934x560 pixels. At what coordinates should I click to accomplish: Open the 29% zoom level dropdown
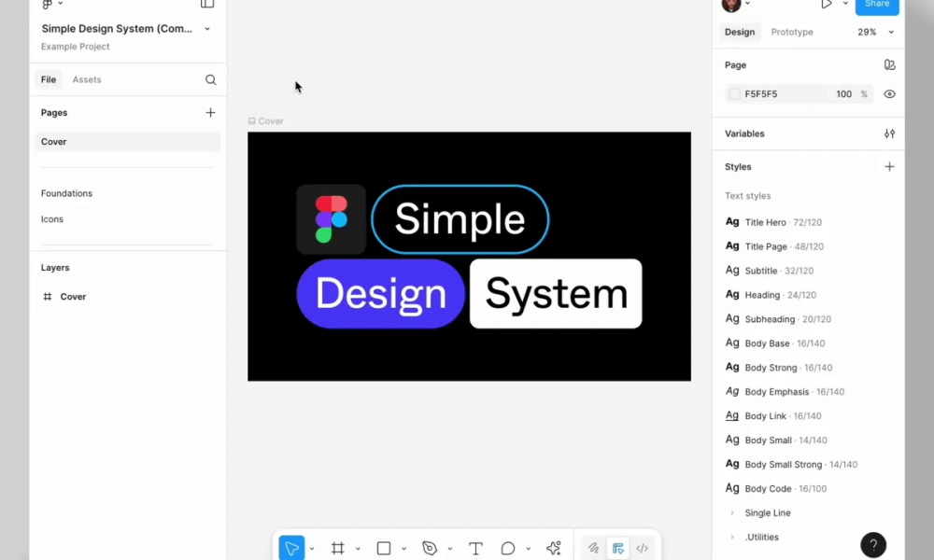(875, 33)
